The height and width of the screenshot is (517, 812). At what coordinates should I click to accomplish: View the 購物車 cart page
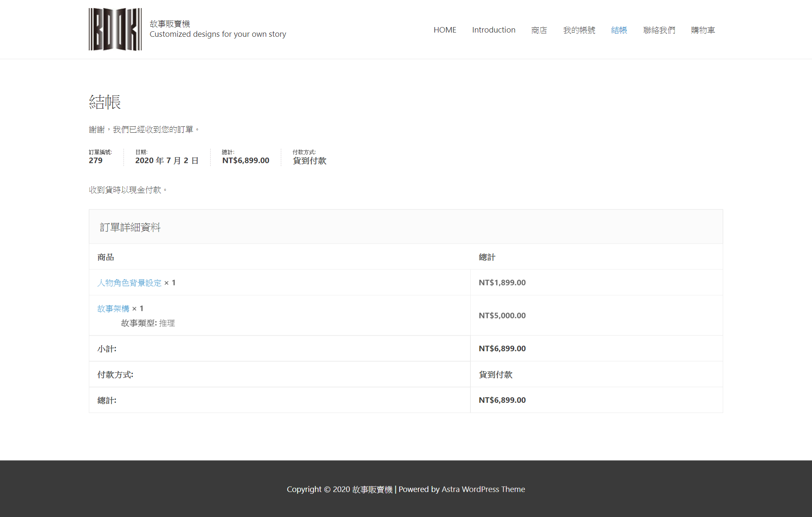(x=702, y=30)
